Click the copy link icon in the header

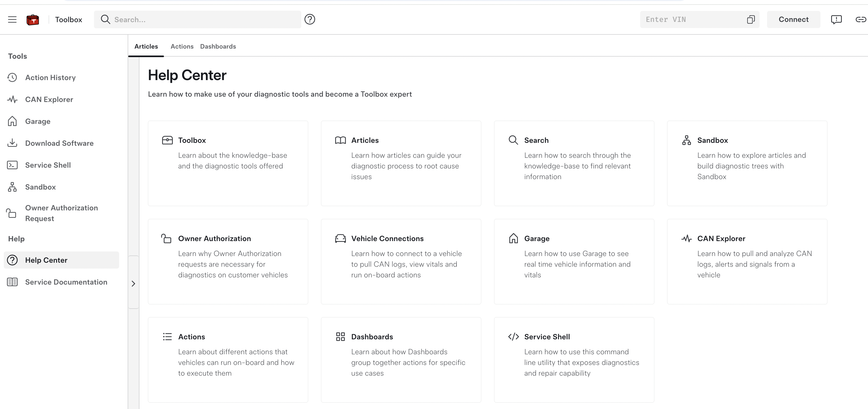point(861,19)
